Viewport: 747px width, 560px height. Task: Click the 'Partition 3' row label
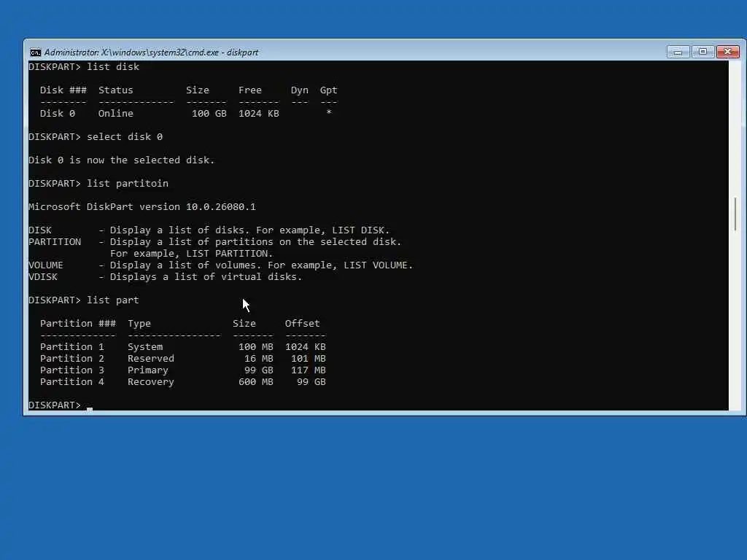tap(72, 370)
